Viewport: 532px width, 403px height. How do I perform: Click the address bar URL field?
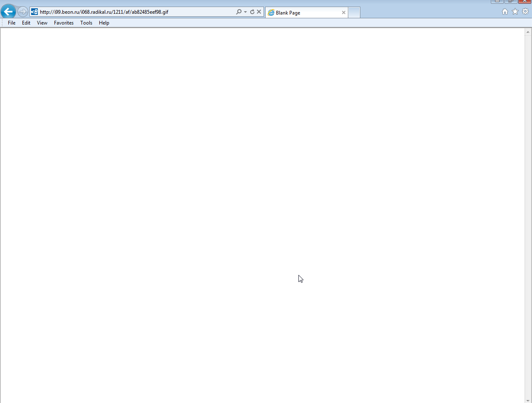(136, 12)
